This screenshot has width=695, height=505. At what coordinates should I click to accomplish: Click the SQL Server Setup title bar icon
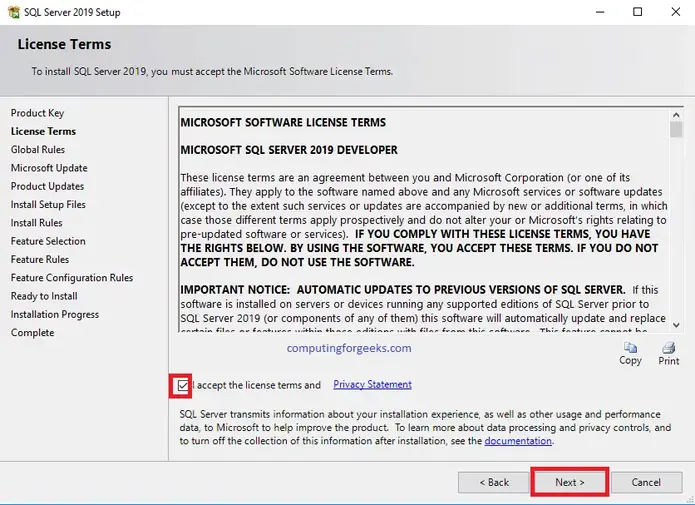[13, 12]
